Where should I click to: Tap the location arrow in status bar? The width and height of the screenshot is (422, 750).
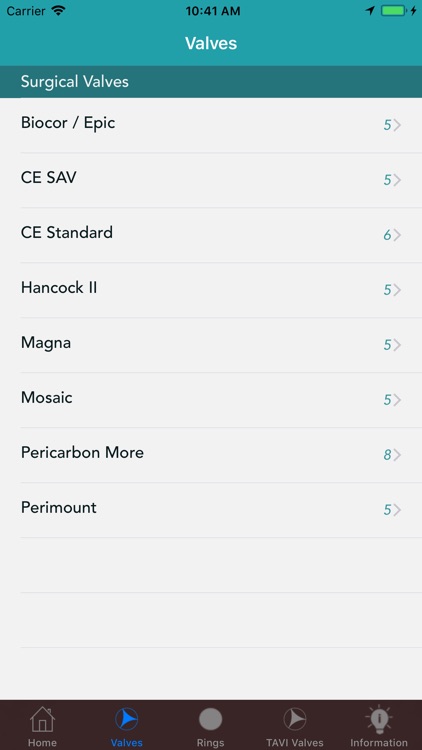click(370, 11)
